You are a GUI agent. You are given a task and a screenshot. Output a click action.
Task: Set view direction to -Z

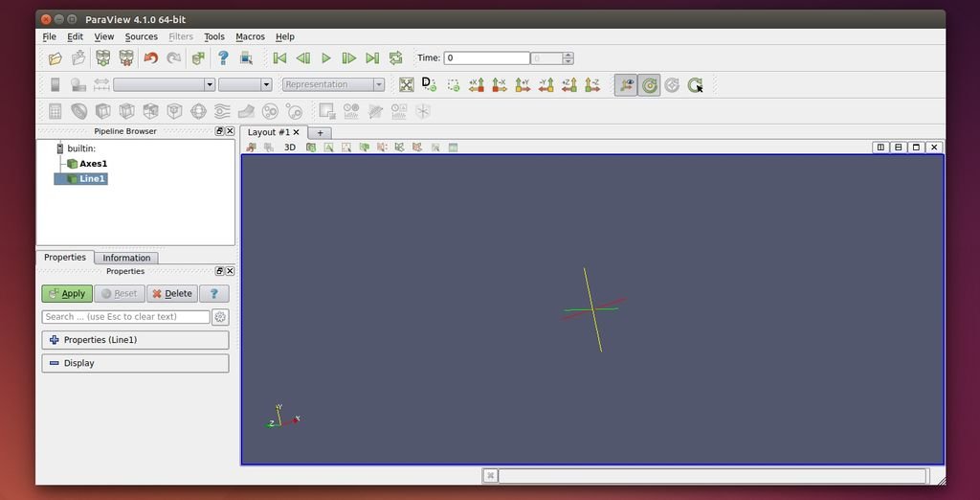(x=592, y=84)
